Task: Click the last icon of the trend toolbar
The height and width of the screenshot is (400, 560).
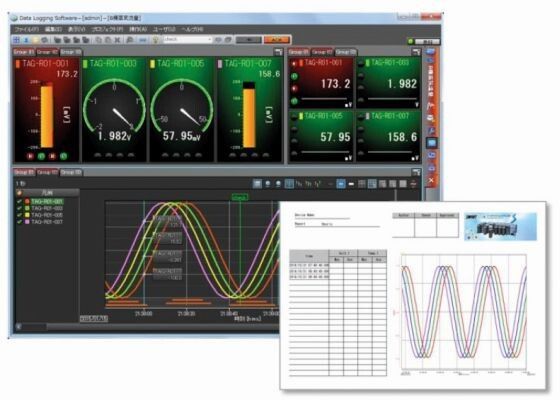Action: coord(413,184)
